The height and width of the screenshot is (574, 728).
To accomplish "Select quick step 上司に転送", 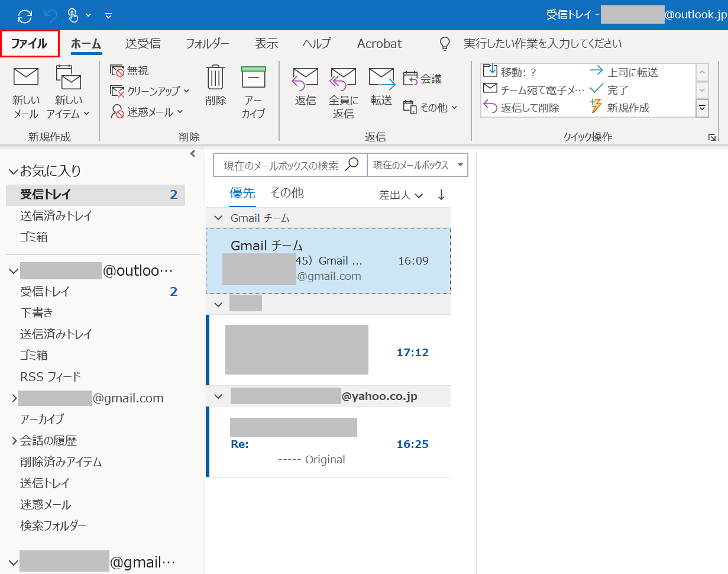I will point(624,72).
